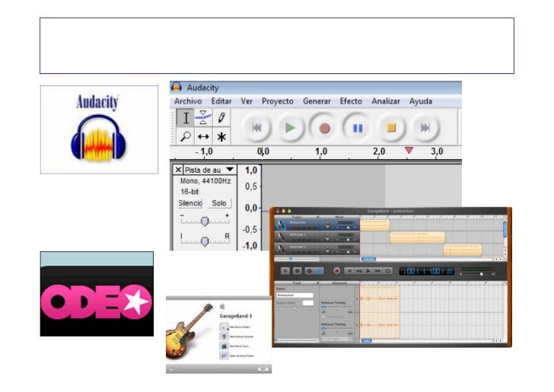554x392 pixels.
Task: Open the Proyecto menu
Action: [x=278, y=101]
